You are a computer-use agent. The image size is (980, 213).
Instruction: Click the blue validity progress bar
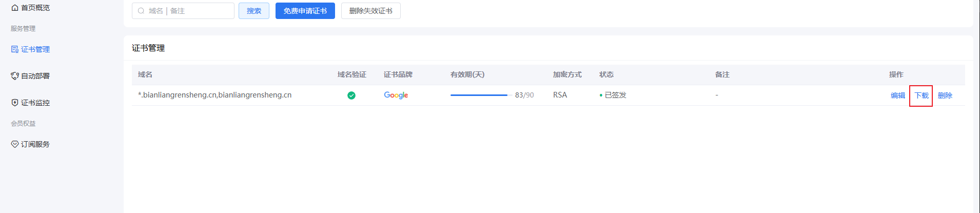[x=479, y=95]
